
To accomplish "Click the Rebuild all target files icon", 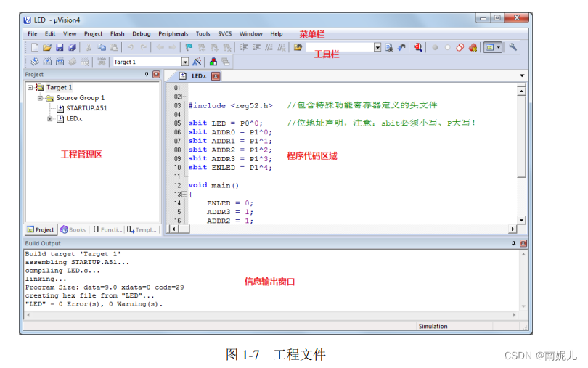I will (x=60, y=62).
